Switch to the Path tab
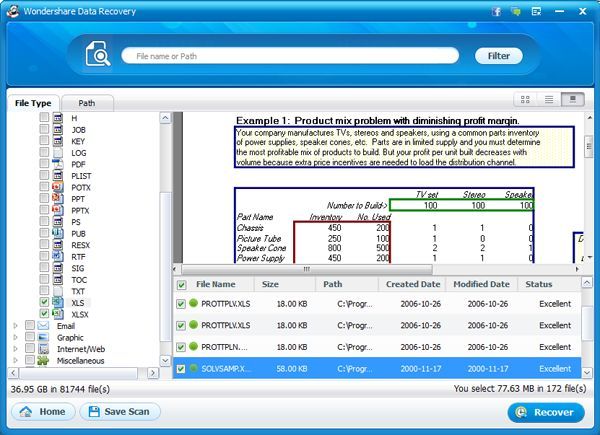 [x=87, y=103]
